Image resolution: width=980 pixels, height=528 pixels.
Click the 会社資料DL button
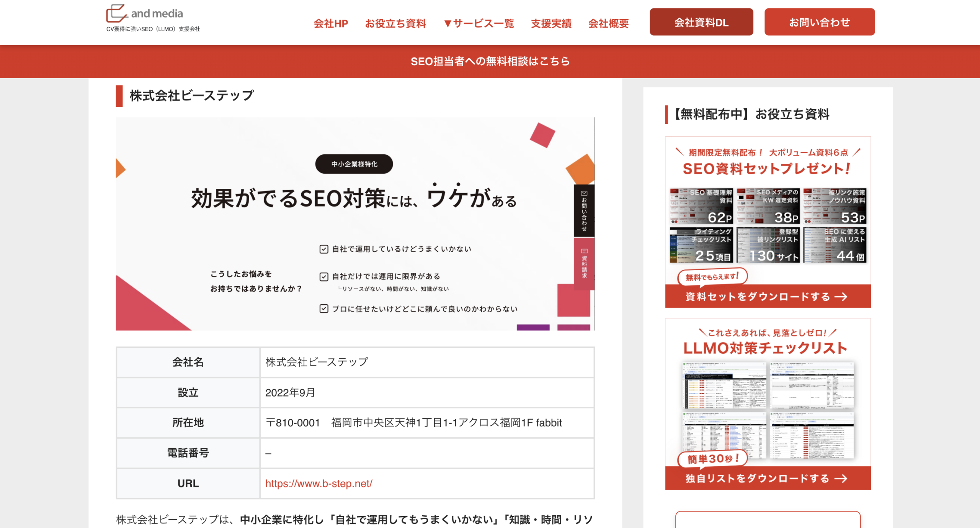coord(701,22)
